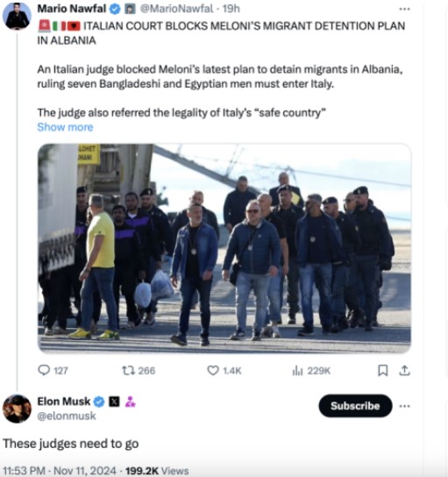The height and width of the screenshot is (477, 448).
Task: Click the purple subscriber icon beside Elon Musk
Action: click(130, 402)
